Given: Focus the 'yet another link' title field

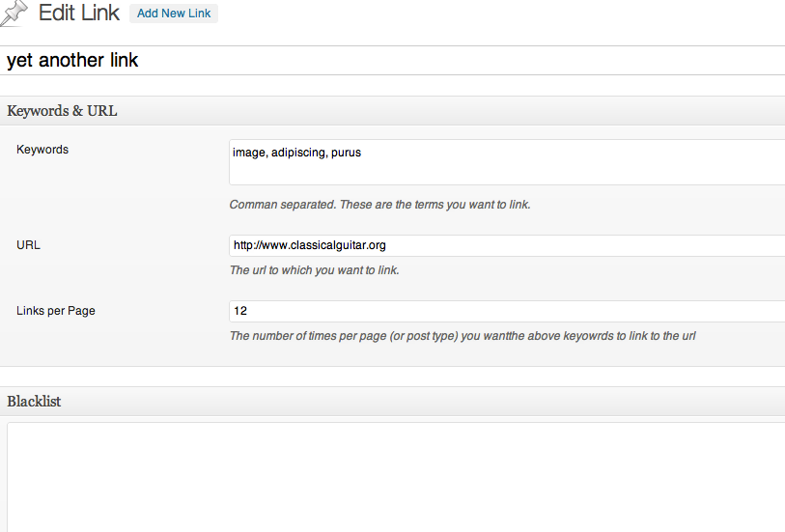Looking at the screenshot, I should 392,61.
